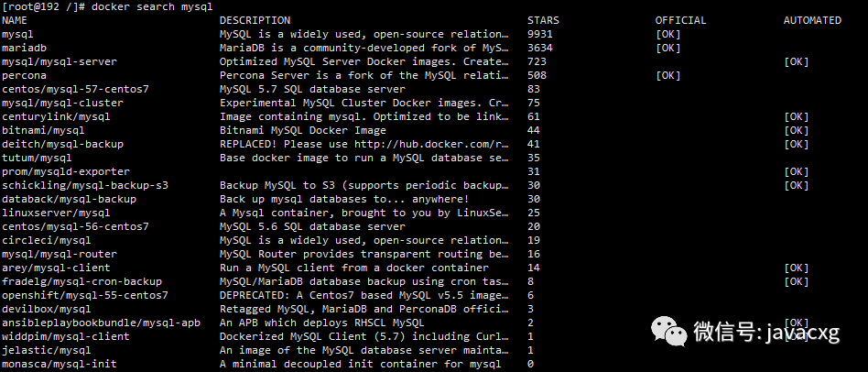Click the 'mariadb' image name
The width and height of the screenshot is (868, 372).
[24, 49]
